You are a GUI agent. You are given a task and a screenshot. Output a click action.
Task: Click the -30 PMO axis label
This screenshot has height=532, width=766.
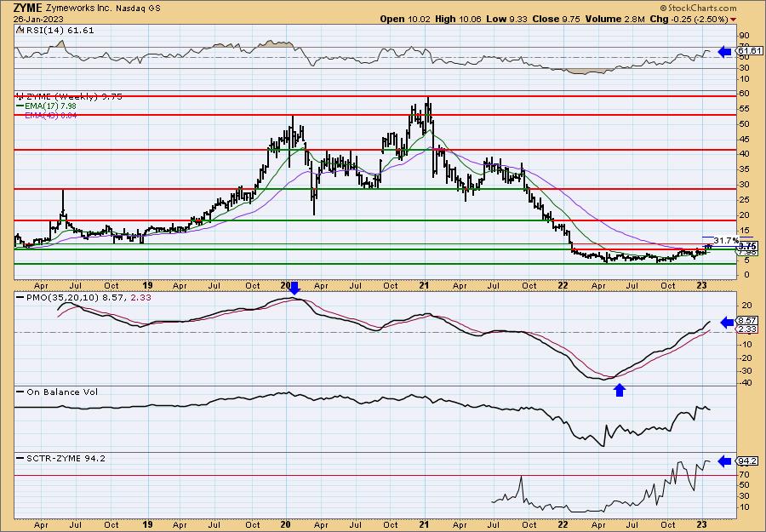click(745, 371)
